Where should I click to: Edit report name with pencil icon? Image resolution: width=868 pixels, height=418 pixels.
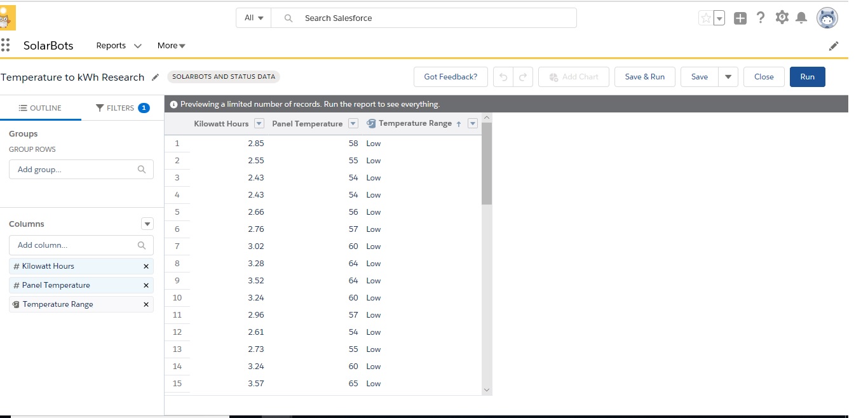click(156, 78)
